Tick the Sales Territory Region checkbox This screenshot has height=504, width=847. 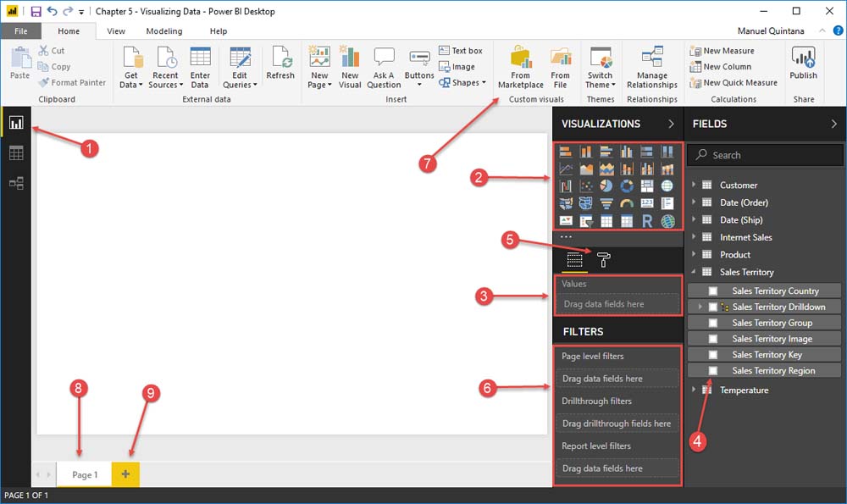(x=713, y=371)
